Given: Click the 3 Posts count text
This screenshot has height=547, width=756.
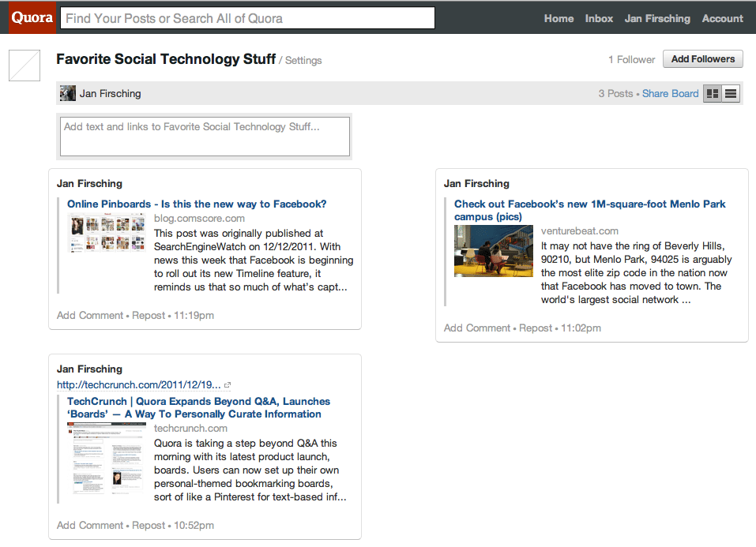Looking at the screenshot, I should [x=615, y=93].
